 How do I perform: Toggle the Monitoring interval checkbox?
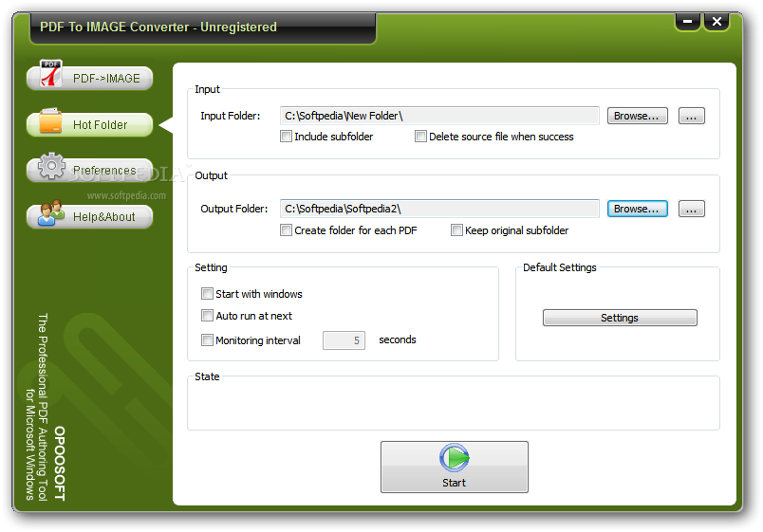click(207, 339)
